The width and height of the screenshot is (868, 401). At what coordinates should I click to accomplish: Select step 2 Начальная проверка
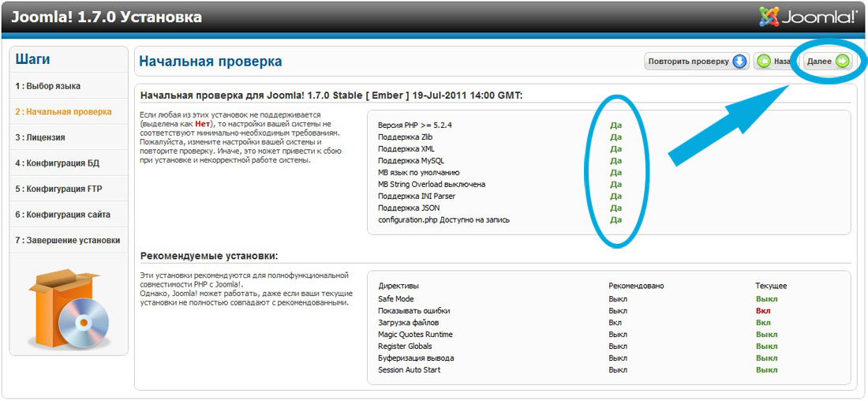63,112
